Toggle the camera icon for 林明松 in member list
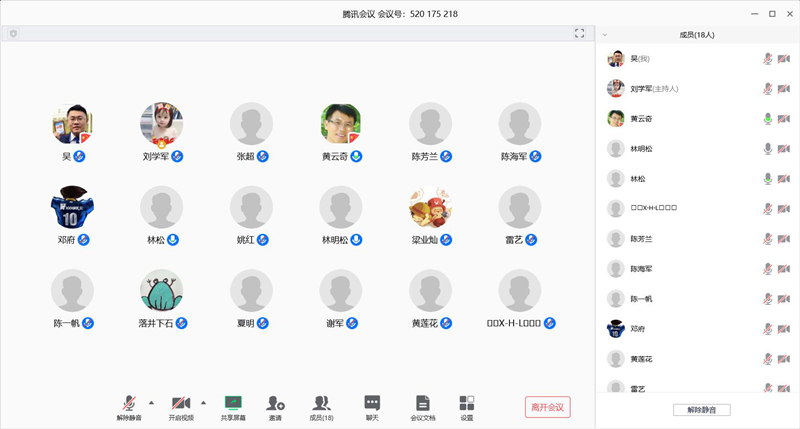The height and width of the screenshot is (429, 800). tap(783, 149)
